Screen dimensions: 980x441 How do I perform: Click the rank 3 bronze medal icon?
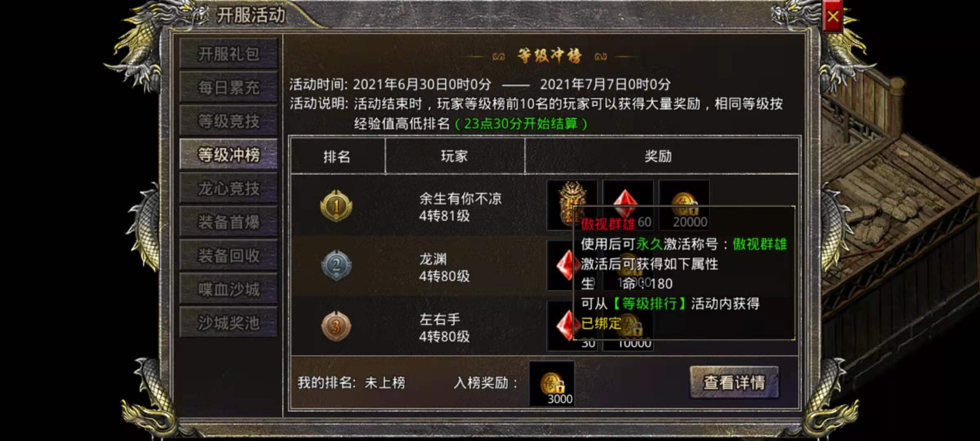336,326
